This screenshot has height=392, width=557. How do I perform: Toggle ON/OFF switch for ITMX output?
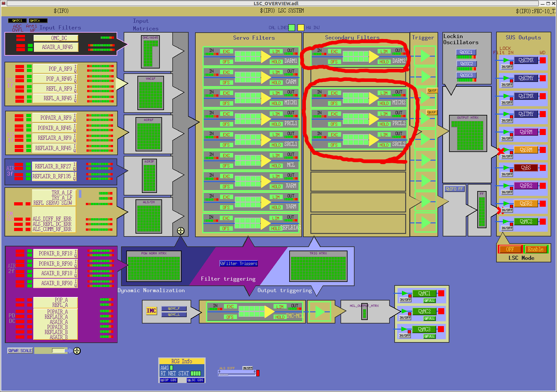click(x=507, y=103)
